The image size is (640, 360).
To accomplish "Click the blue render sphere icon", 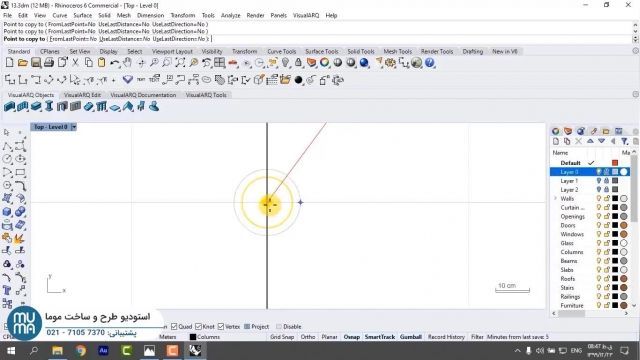I will [364, 62].
